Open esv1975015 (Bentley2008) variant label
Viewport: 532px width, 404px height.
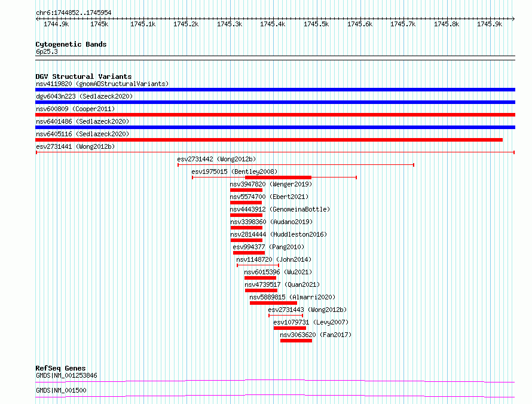234,172
